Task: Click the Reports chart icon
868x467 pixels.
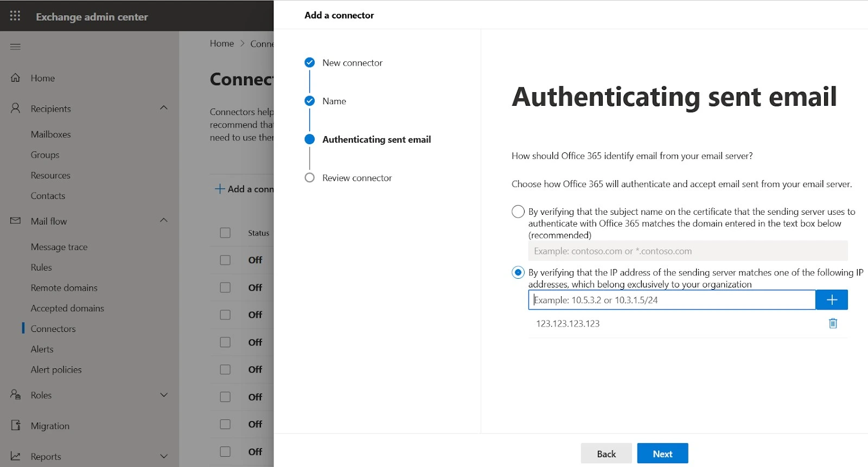Action: [x=16, y=456]
